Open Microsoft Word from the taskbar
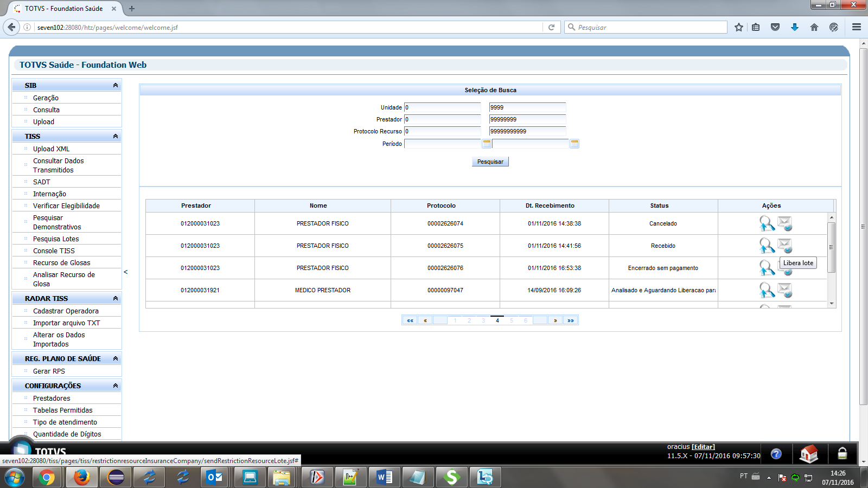 pos(385,477)
